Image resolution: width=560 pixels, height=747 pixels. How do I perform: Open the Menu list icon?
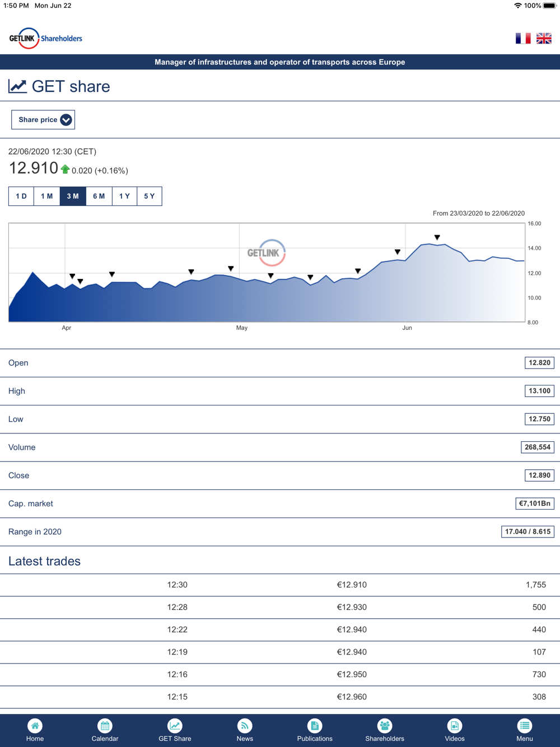525,726
